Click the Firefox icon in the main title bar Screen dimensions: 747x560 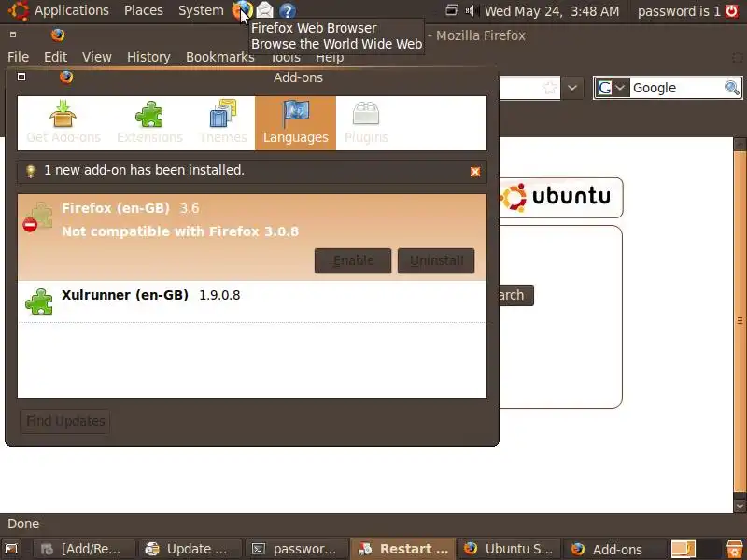coord(58,35)
